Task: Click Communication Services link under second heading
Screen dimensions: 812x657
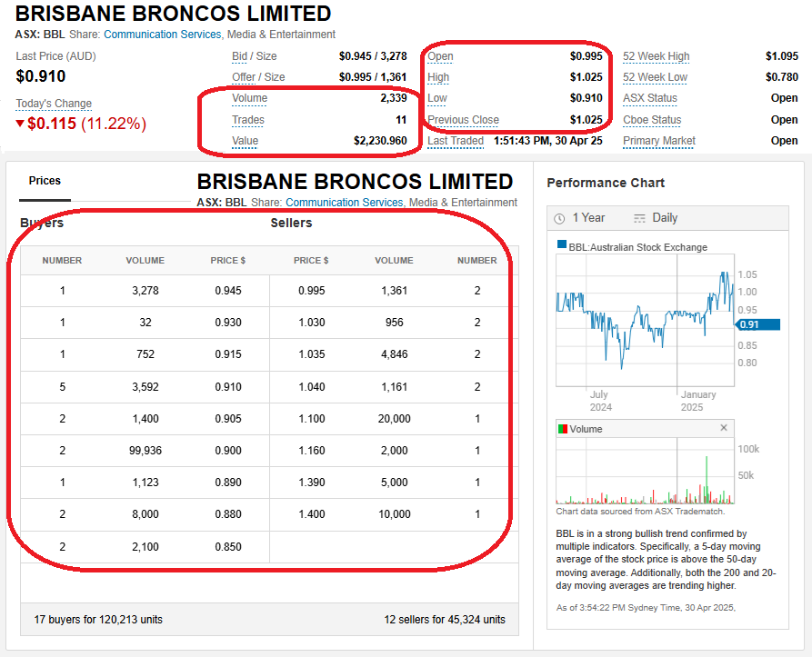Action: point(344,203)
